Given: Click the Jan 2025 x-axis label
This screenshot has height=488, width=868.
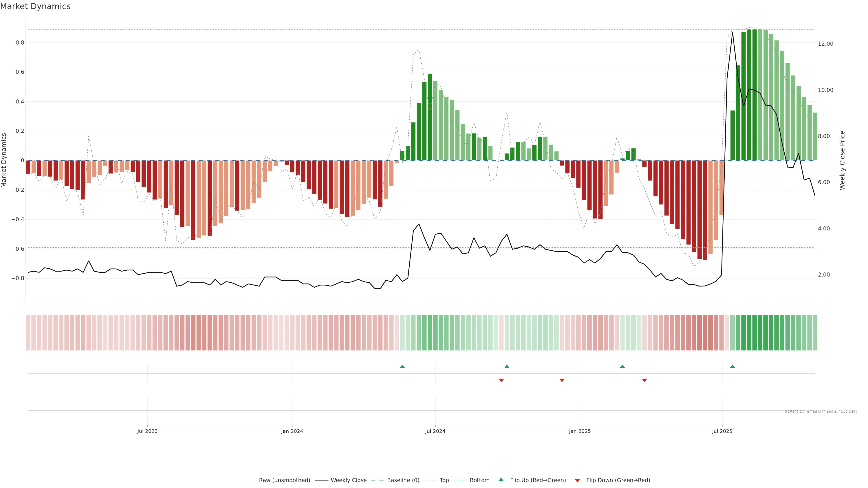Looking at the screenshot, I should 580,431.
